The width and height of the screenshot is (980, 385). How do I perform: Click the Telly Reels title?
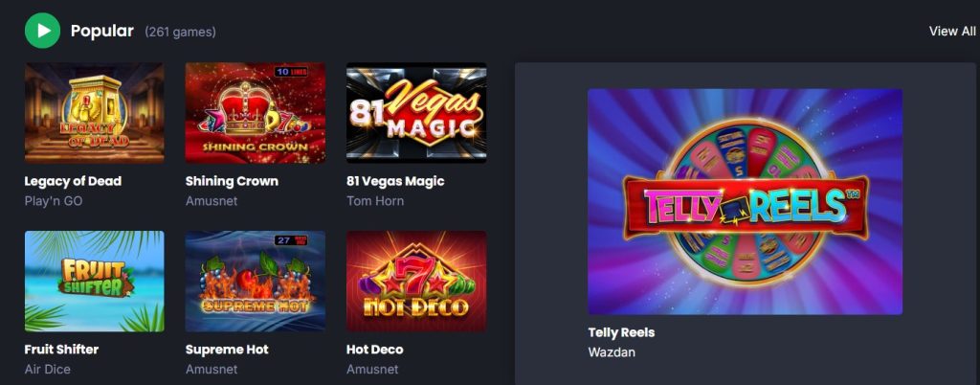tap(621, 332)
